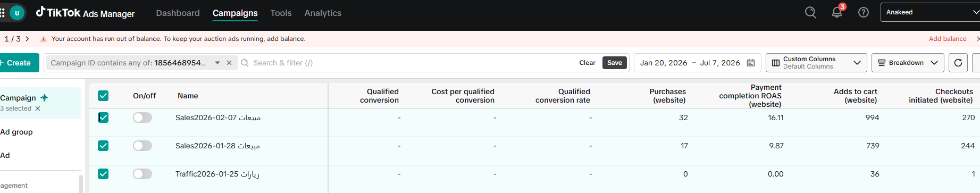Click the Name column header
This screenshot has width=980, height=193.
(x=188, y=96)
